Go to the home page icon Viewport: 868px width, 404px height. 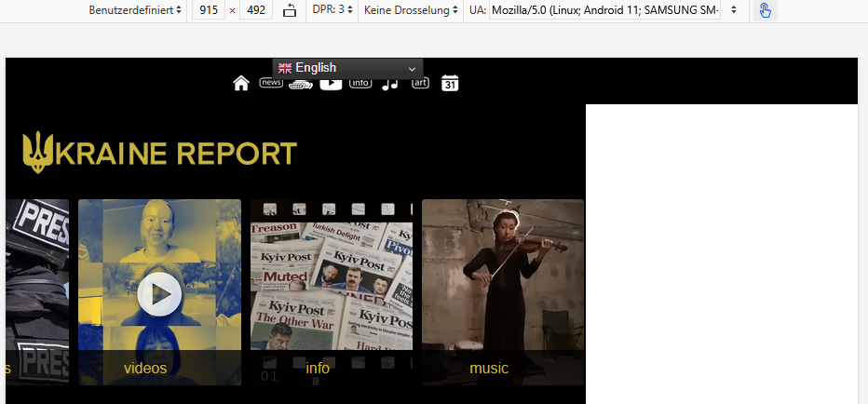tap(241, 84)
